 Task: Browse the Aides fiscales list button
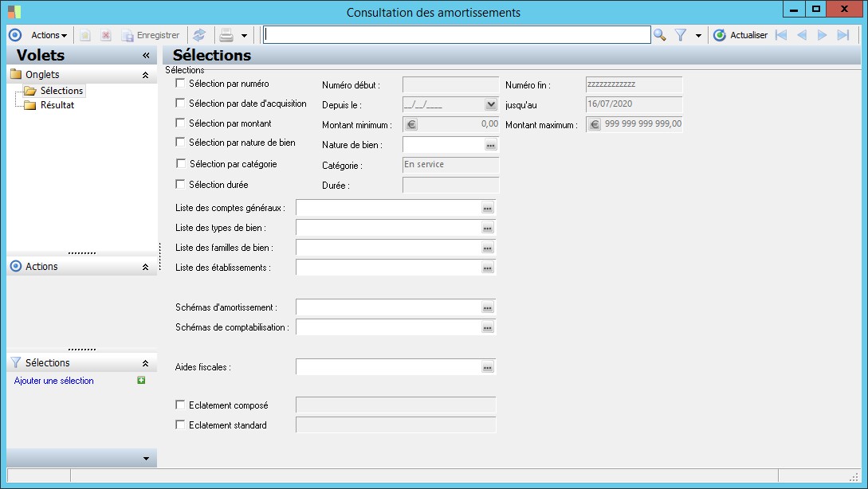point(488,367)
